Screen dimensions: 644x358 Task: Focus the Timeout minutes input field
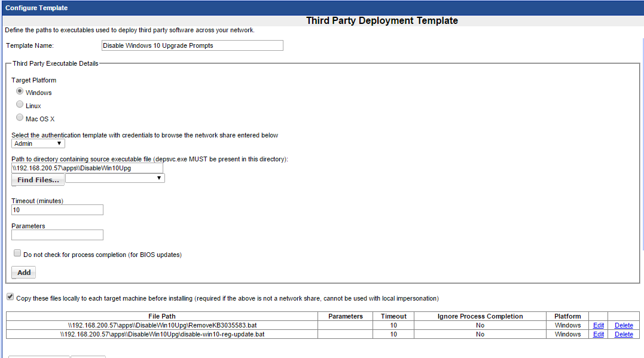click(x=57, y=210)
